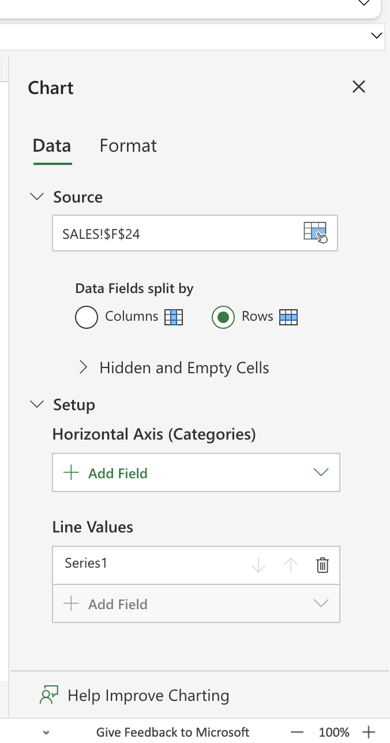Collapse the Source section chevron
Image resolution: width=390 pixels, height=743 pixels.
click(x=37, y=197)
